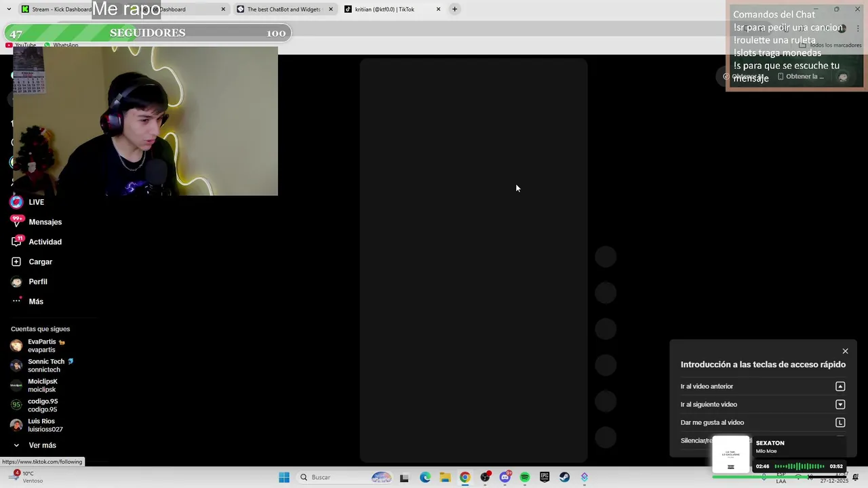Launch Microsoft Edge from the taskbar
868x488 pixels.
(x=425, y=477)
